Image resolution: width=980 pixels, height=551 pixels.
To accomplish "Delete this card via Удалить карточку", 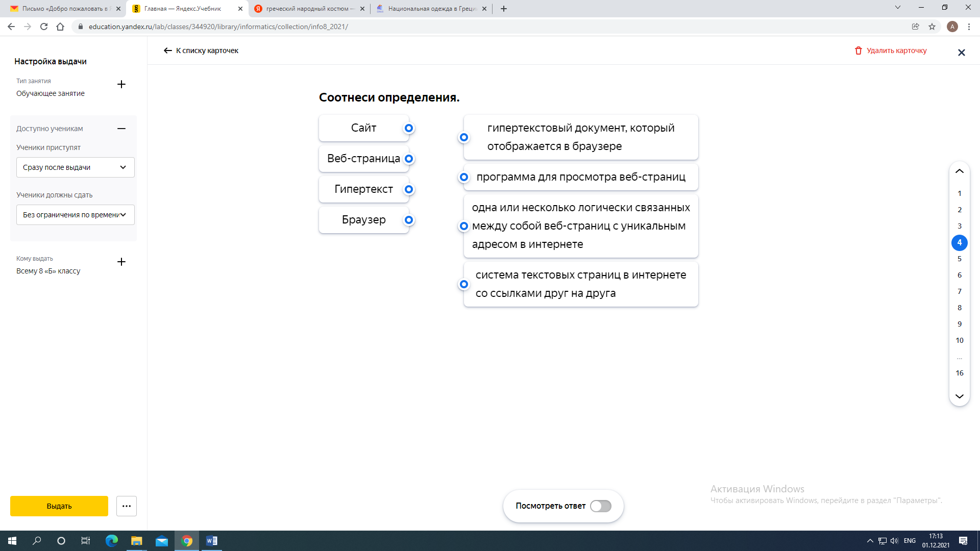I will [x=891, y=51].
